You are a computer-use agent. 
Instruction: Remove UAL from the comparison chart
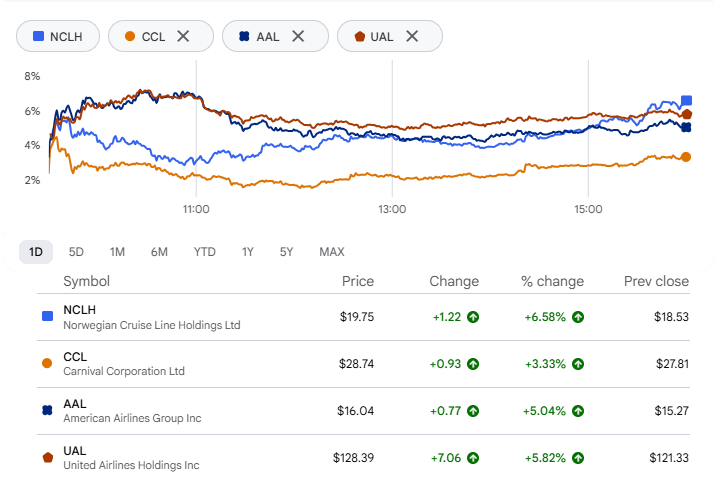pos(412,36)
